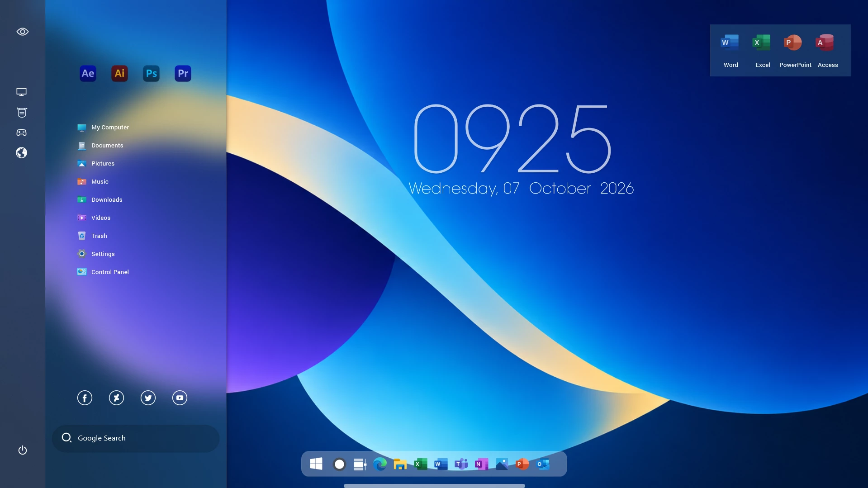Launch Adobe Illustrator icon
The width and height of the screenshot is (868, 488).
(x=119, y=73)
